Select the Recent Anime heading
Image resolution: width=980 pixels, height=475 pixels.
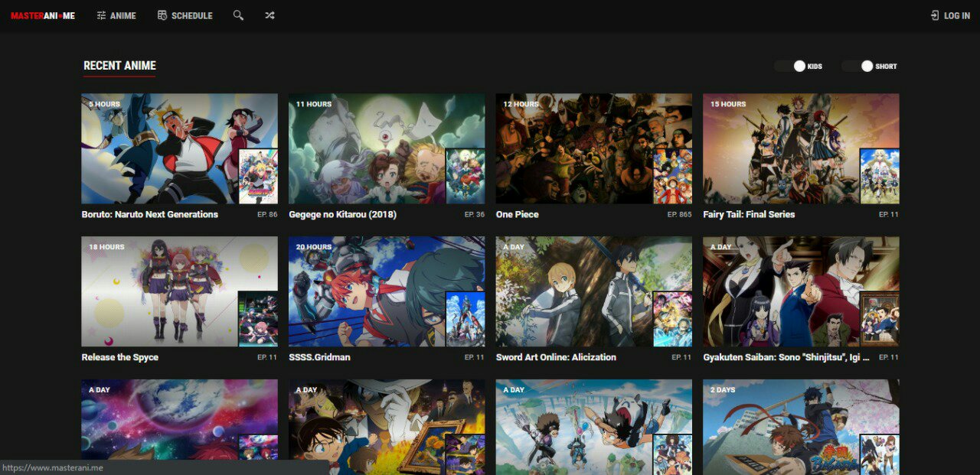(x=119, y=66)
